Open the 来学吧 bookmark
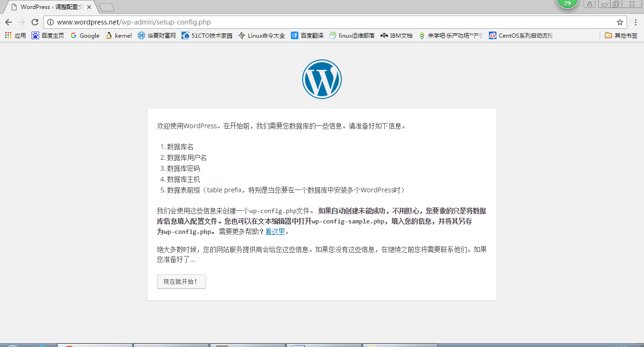 tap(451, 35)
